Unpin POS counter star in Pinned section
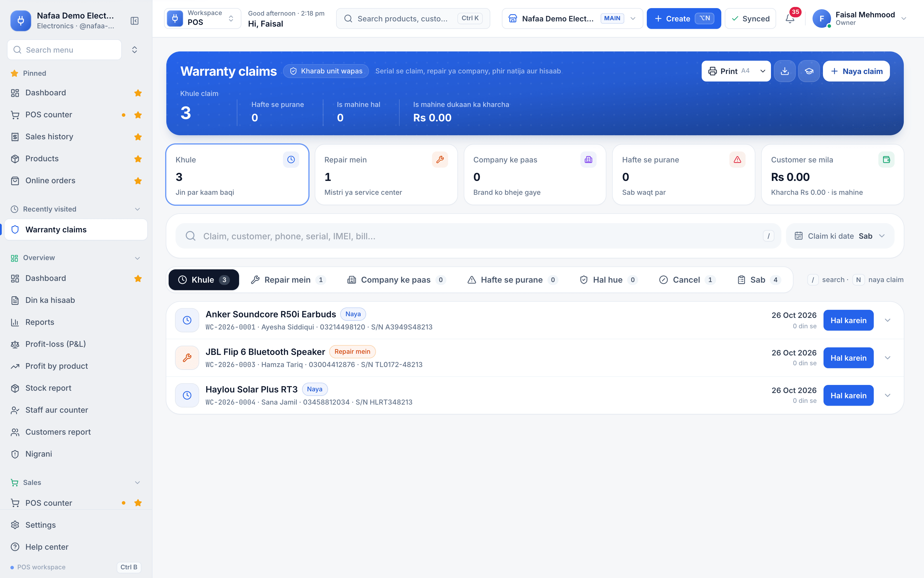924x578 pixels. point(138,115)
